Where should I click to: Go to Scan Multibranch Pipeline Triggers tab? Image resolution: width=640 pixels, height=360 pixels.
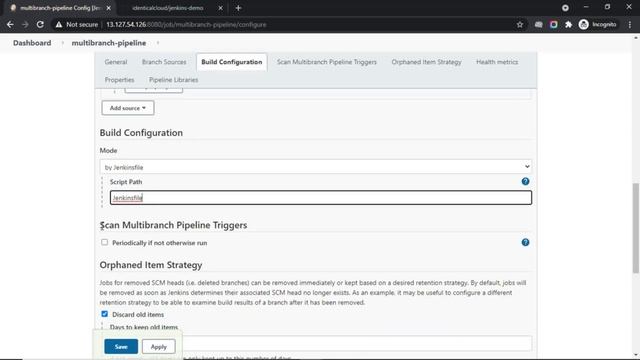[x=327, y=62]
